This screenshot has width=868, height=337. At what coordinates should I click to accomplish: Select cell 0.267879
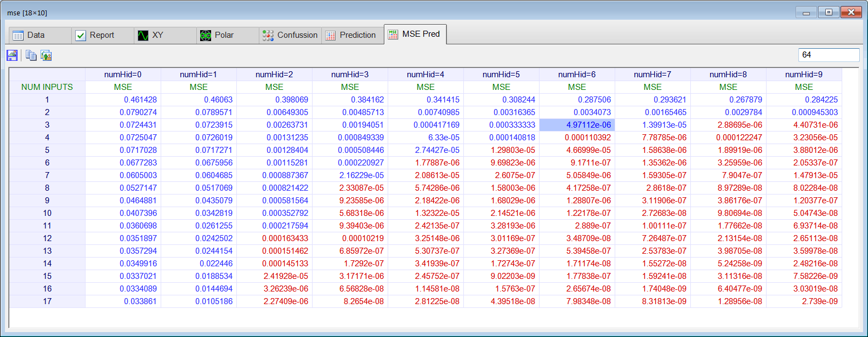(x=728, y=100)
